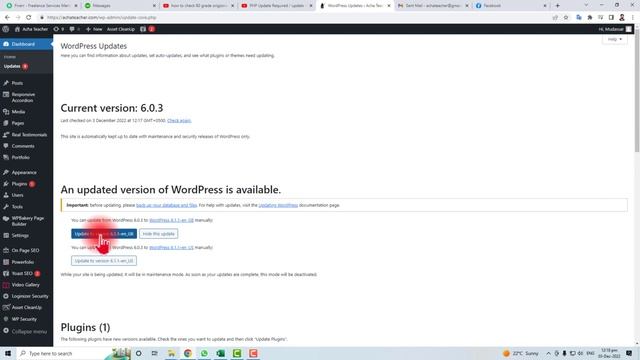Open WhatsApp from the taskbar
Image resolution: width=640 pixels, height=360 pixels.
coord(204,353)
